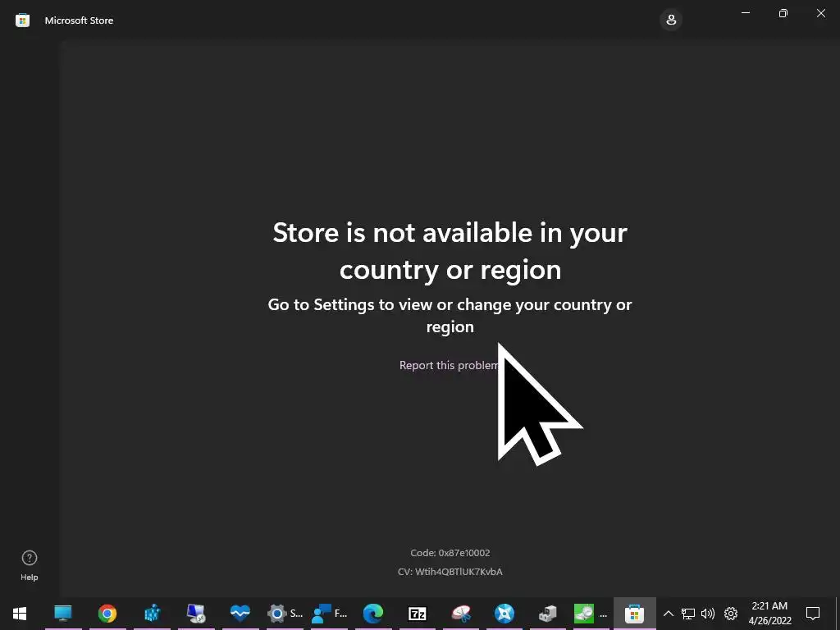The width and height of the screenshot is (840, 630).
Task: Open the account profile icon in the title bar
Action: click(671, 21)
